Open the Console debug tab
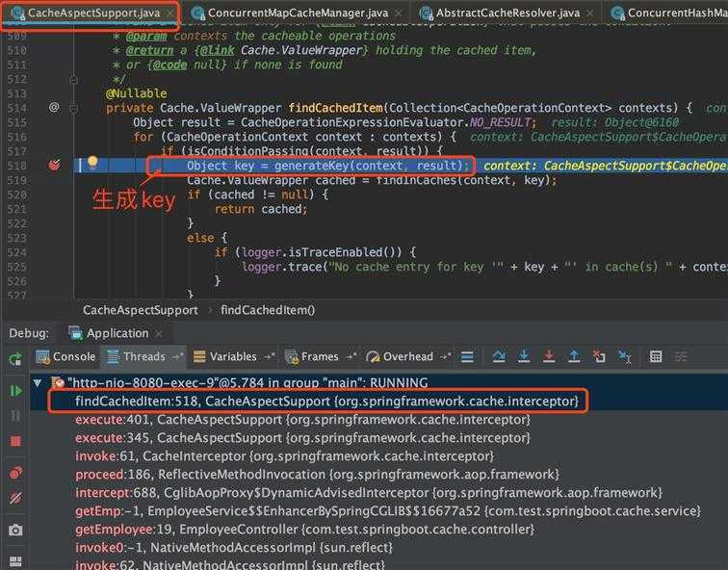 (65, 356)
